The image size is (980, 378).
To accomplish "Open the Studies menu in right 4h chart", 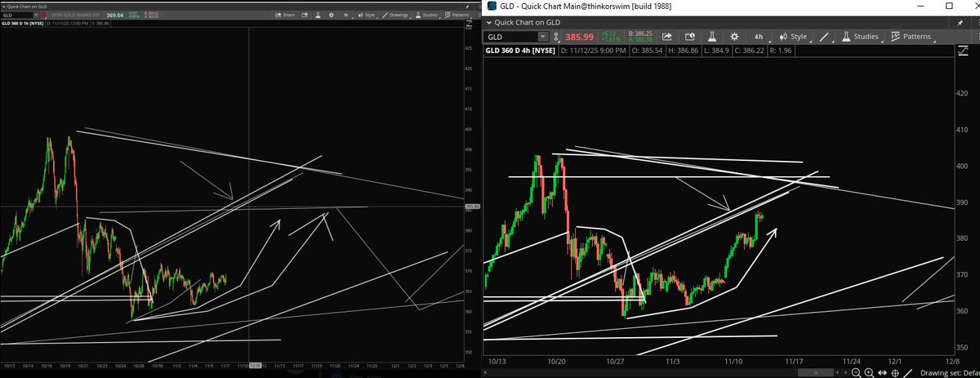I will [x=860, y=37].
